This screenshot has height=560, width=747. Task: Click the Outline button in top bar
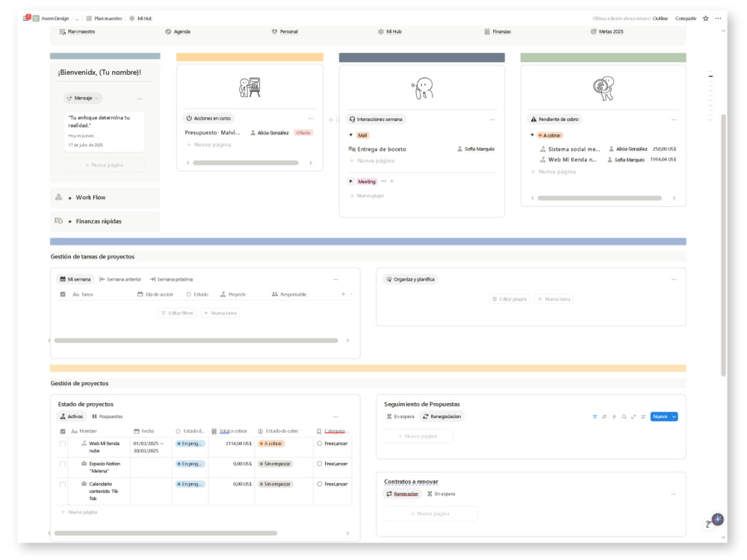[660, 19]
